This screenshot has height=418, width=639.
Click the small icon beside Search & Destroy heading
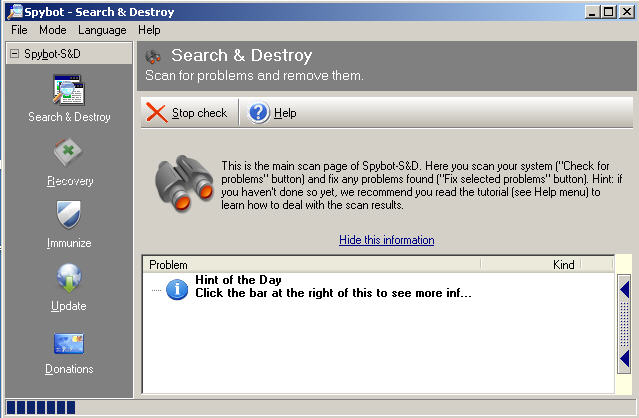pos(153,57)
